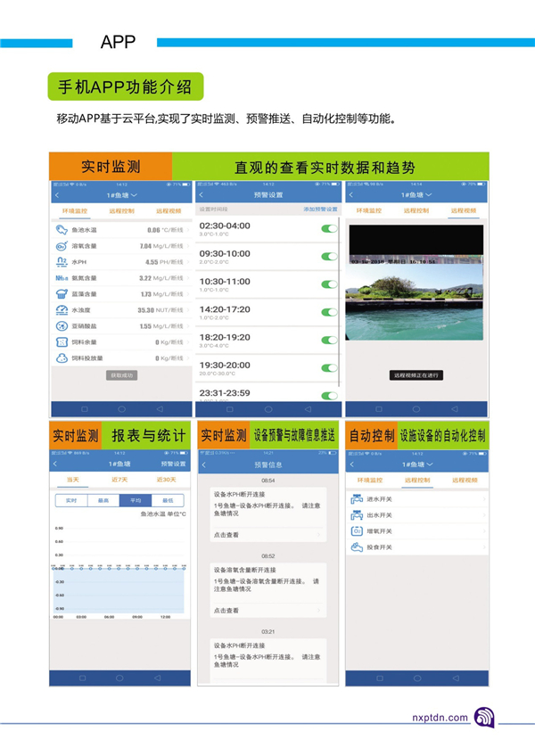
Task: Turn off the 02:30-04:00 alert switch
Action: pyautogui.click(x=330, y=228)
